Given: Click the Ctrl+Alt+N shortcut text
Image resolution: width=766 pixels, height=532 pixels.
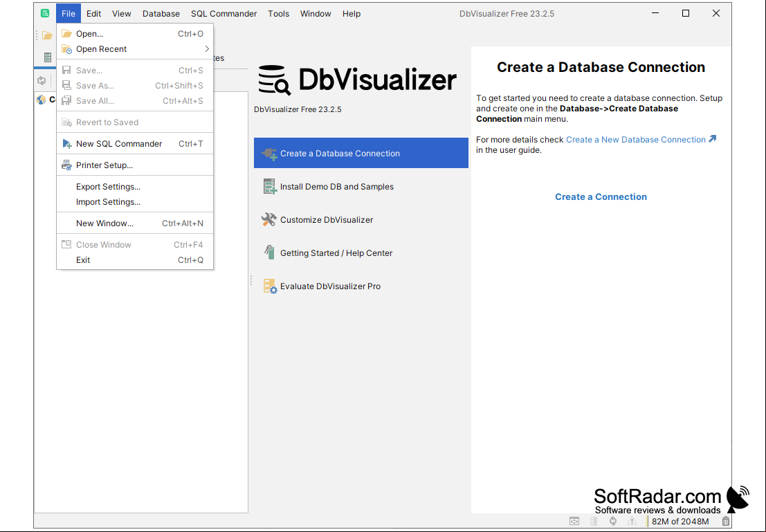Looking at the screenshot, I should pos(183,223).
